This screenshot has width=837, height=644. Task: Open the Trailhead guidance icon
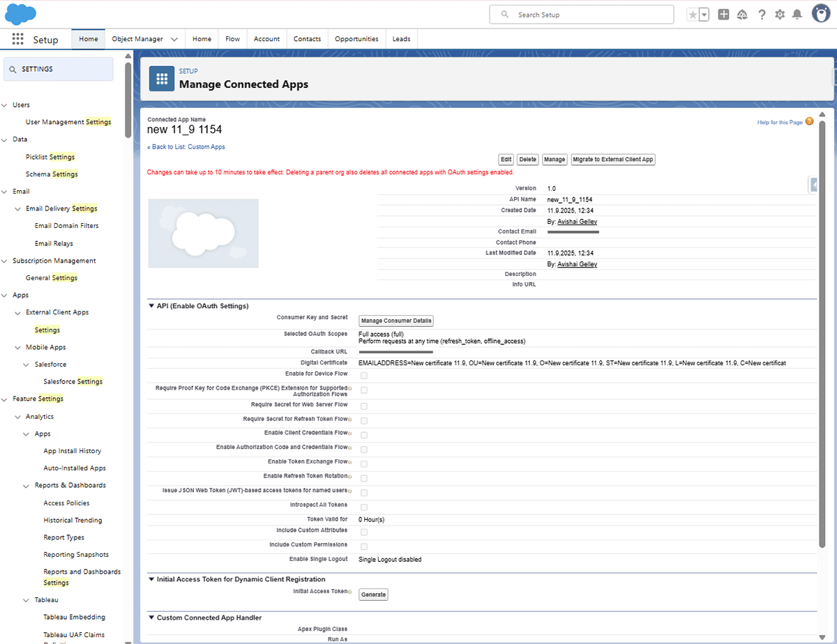pyautogui.click(x=742, y=15)
